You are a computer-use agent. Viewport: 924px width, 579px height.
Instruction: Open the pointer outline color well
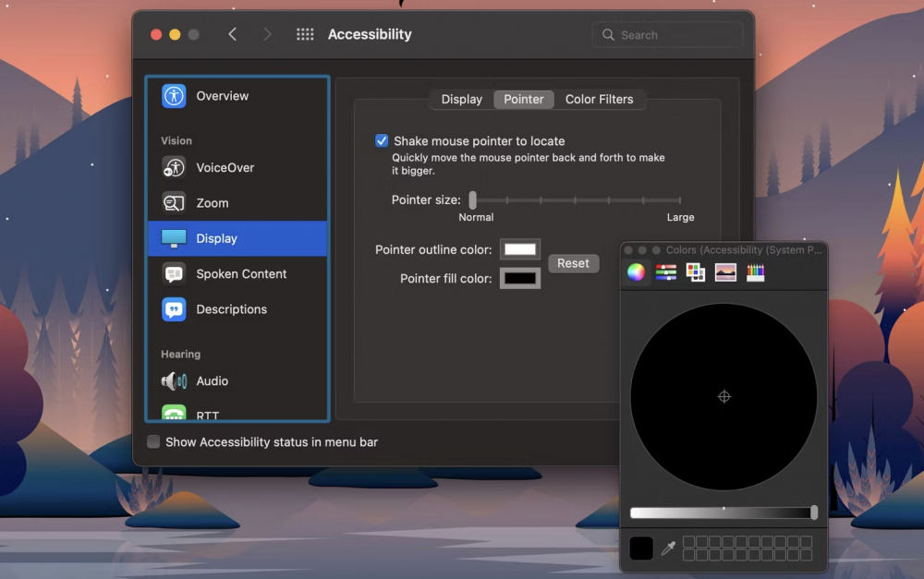520,249
